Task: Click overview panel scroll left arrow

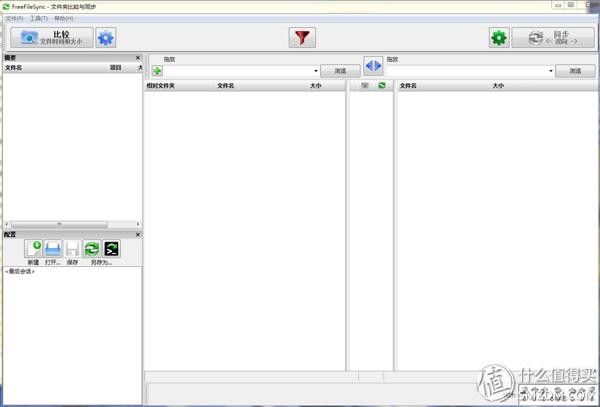Action: click(7, 224)
